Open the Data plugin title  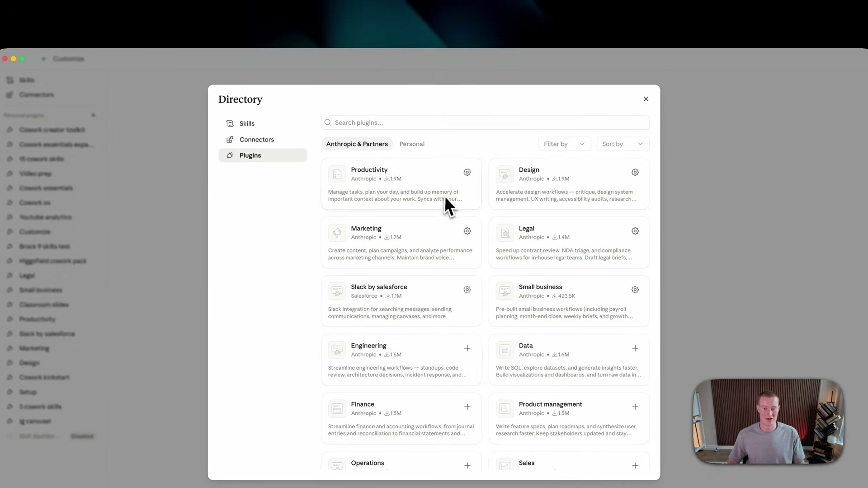[526, 345]
